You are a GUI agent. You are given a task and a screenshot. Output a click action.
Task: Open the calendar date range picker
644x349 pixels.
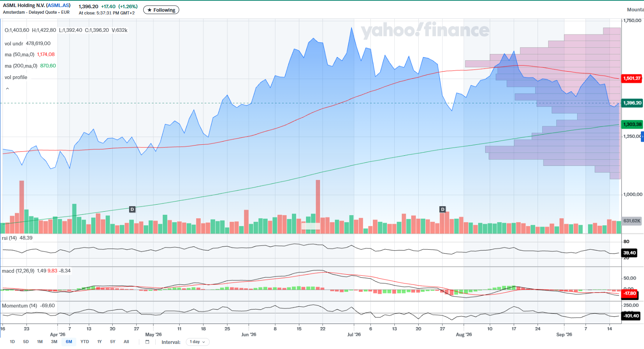point(147,342)
